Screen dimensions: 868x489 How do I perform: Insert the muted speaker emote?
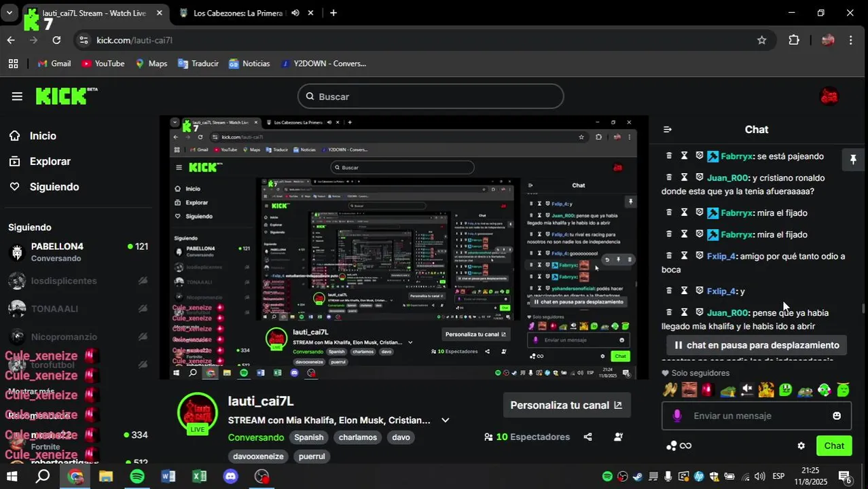pos(747,390)
